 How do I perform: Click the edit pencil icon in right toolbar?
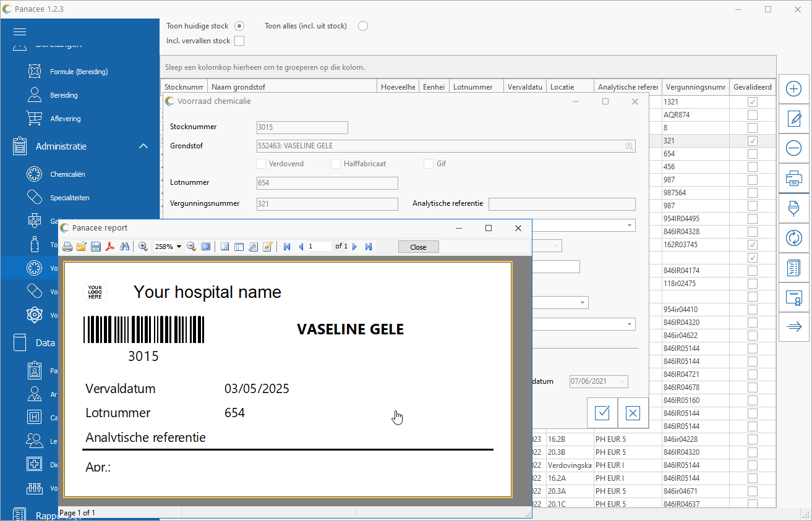[794, 119]
